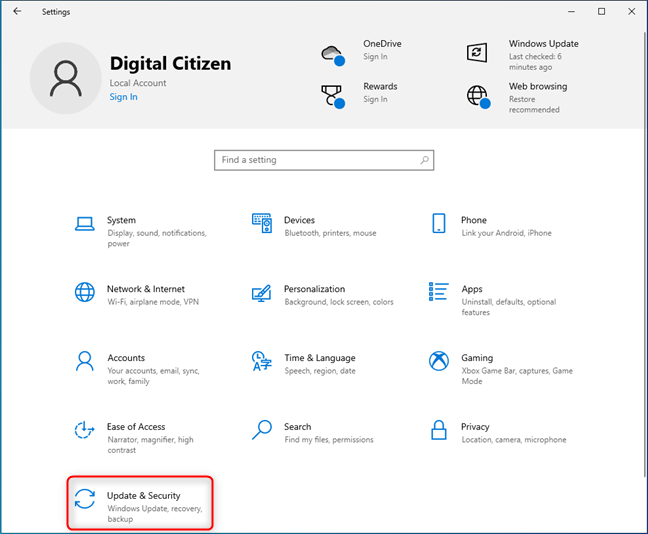Viewport: 648px width, 534px height.
Task: Click the Update & Security title
Action: pyautogui.click(x=143, y=496)
